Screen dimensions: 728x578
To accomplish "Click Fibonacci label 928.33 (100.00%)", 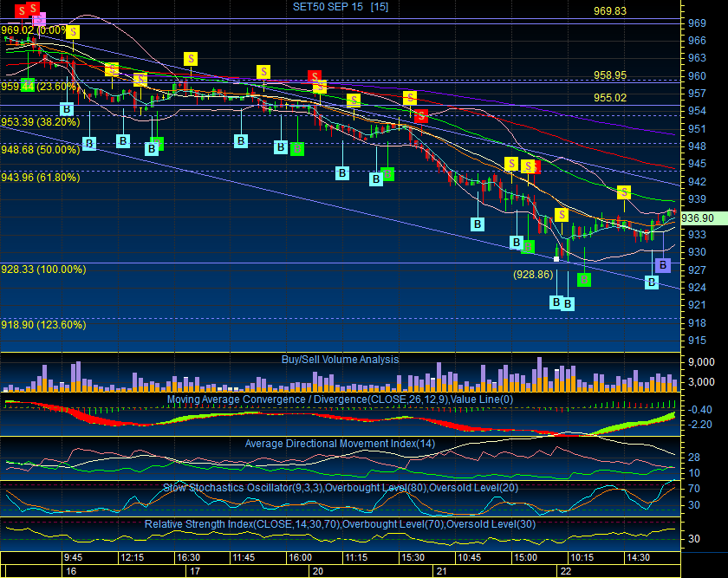I will point(43,270).
